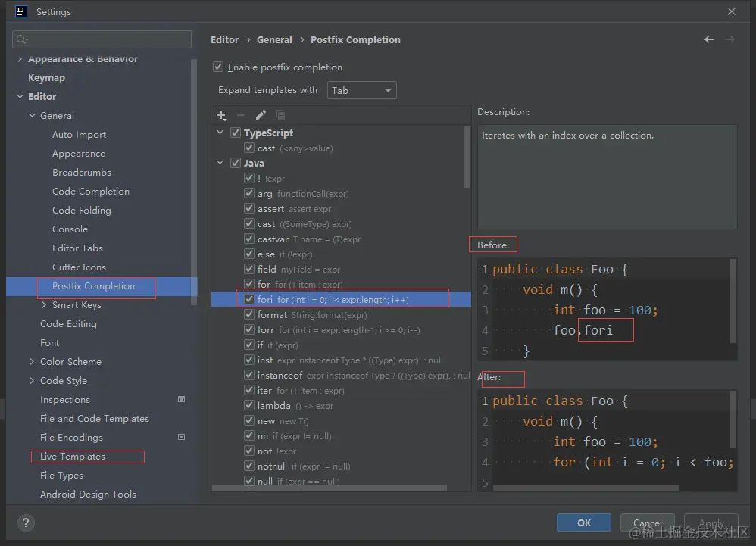Screen dimensions: 756x546
Task: Click the After code preview horizontal scrollbar
Action: coord(586,488)
